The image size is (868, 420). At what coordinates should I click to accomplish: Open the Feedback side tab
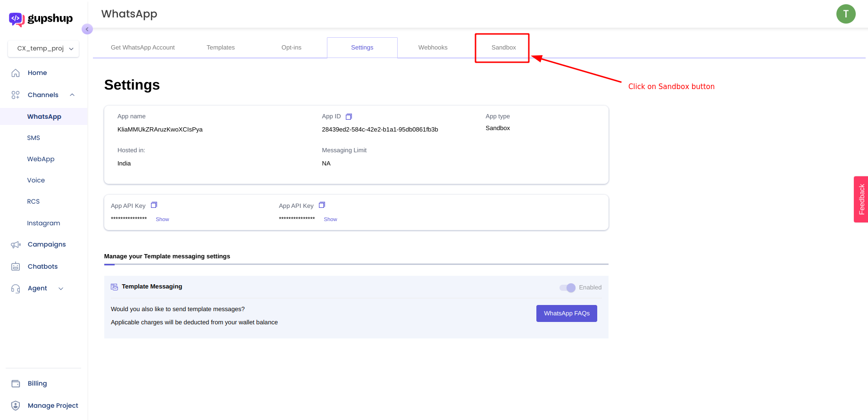[x=861, y=199]
